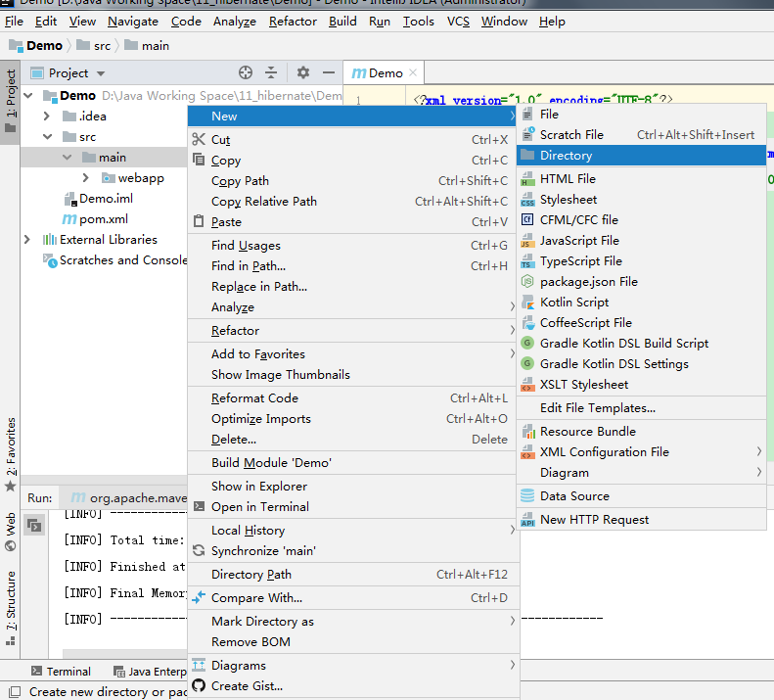This screenshot has height=700, width=774.
Task: Click the Demo breadcrumb in navigation bar
Action: click(x=36, y=46)
